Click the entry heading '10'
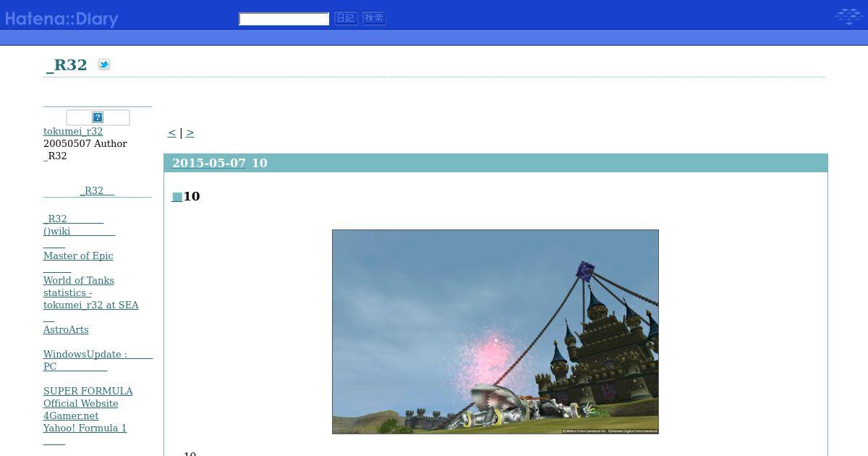The width and height of the screenshot is (868, 456). [x=192, y=196]
